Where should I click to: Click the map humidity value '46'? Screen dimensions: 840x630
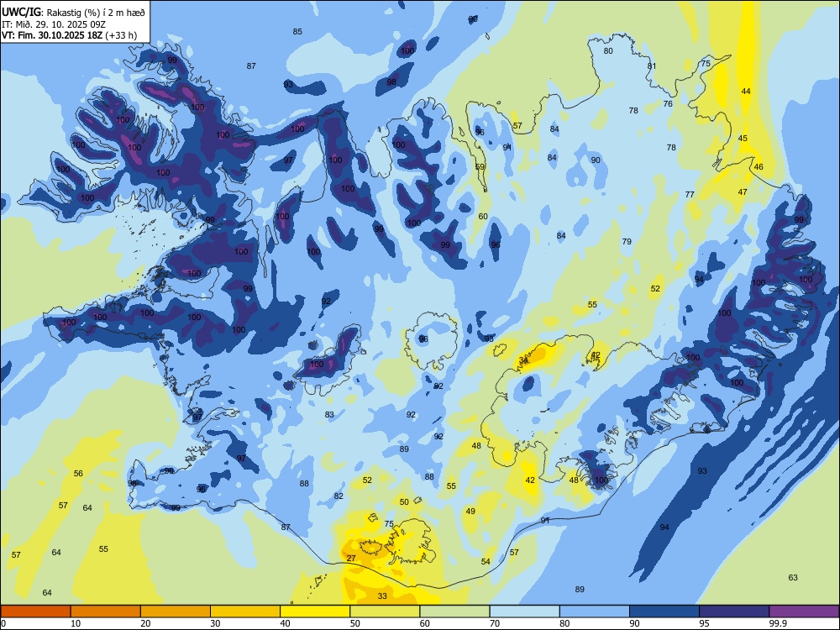(759, 166)
